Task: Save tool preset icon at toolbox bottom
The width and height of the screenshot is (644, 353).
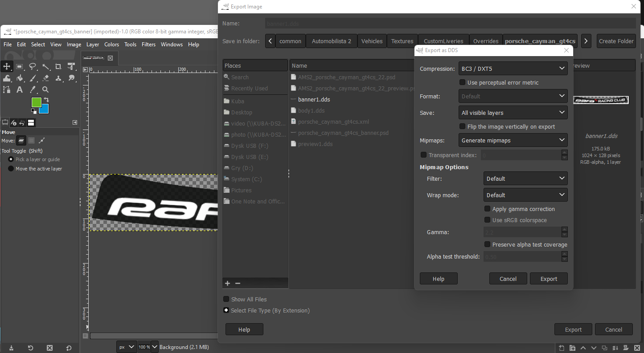Action: point(11,348)
